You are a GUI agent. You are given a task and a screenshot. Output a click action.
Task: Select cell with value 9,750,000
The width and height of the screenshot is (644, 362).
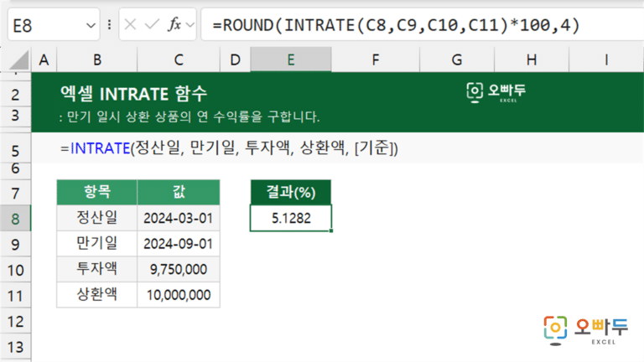point(179,269)
